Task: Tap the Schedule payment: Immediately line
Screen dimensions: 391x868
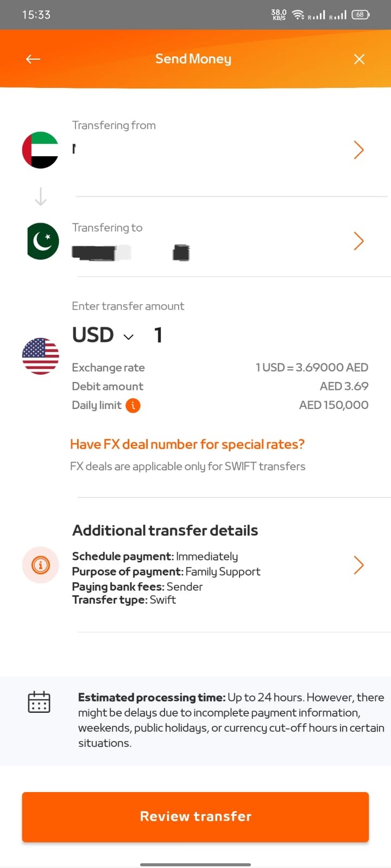Action: [155, 557]
